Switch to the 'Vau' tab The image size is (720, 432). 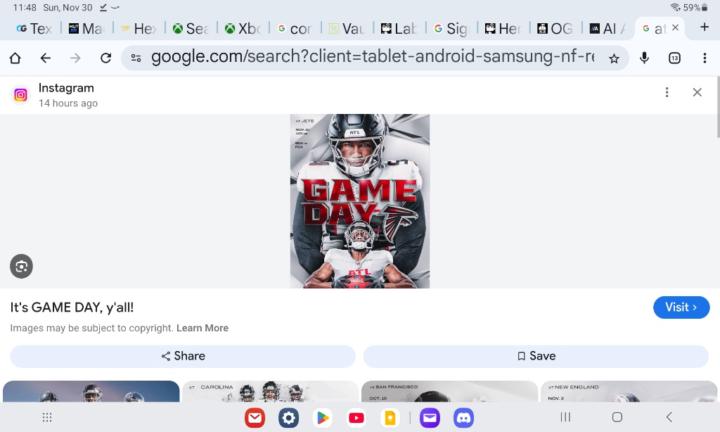(x=346, y=28)
